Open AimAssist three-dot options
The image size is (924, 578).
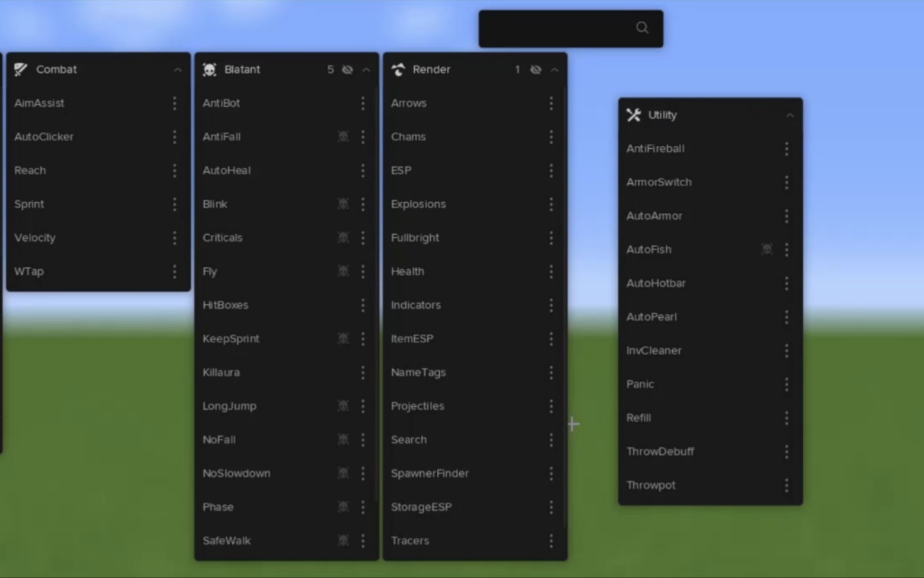174,103
